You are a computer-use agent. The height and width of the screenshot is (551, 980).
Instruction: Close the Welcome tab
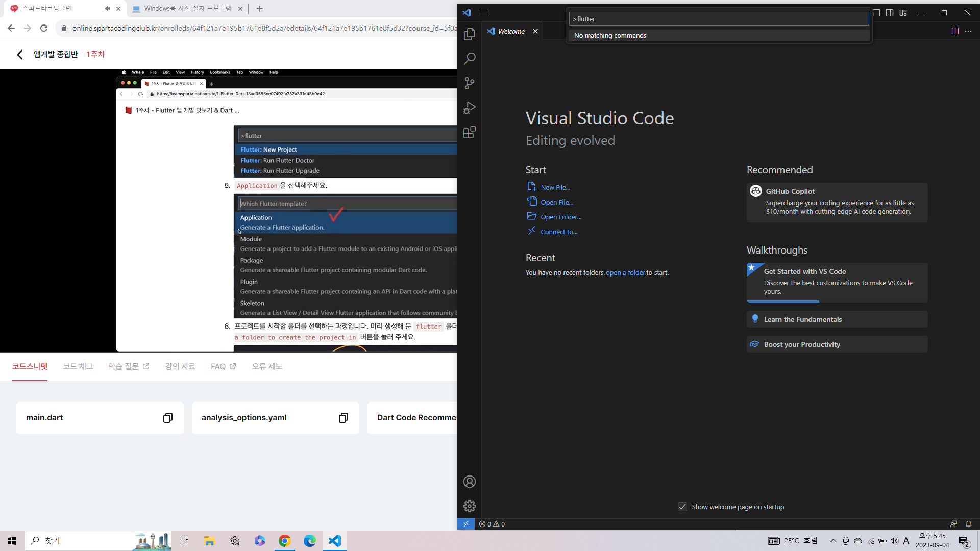click(x=535, y=31)
